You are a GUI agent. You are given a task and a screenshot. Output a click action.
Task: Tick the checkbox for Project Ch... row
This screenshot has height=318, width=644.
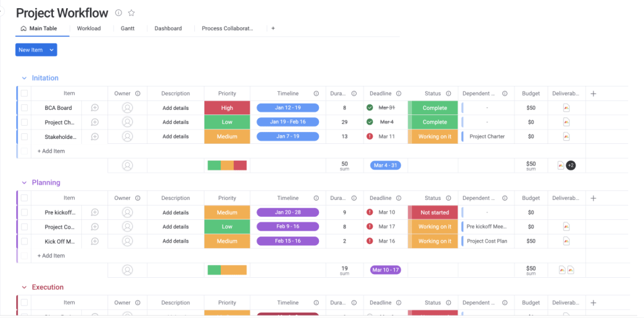[25, 123]
